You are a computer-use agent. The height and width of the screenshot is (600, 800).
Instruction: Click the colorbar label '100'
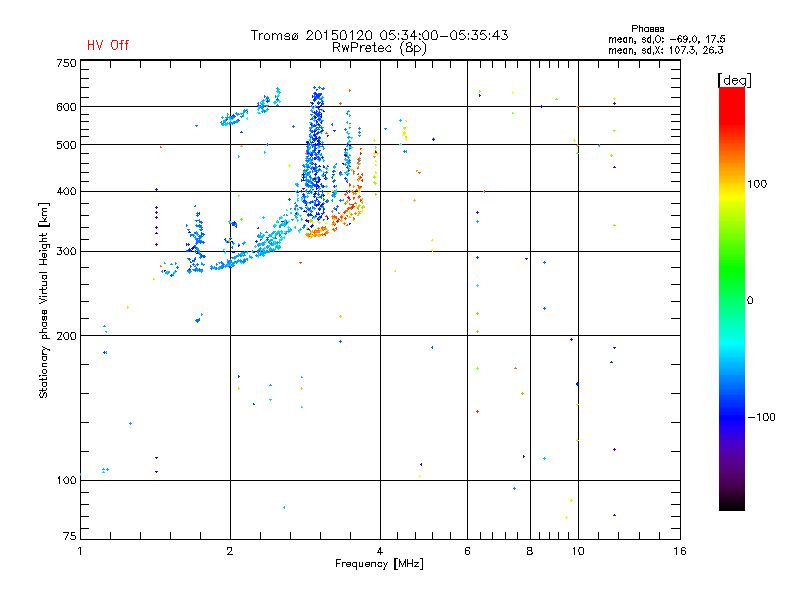click(757, 184)
